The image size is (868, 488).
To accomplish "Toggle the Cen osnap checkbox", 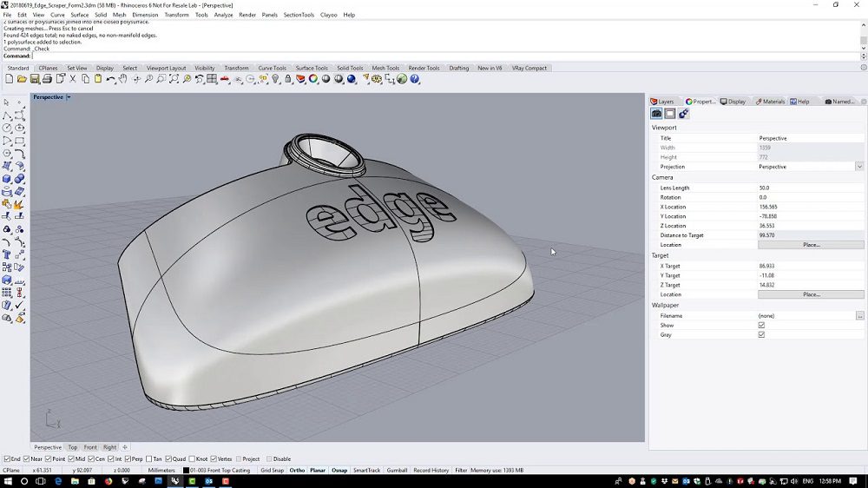I will pos(91,459).
